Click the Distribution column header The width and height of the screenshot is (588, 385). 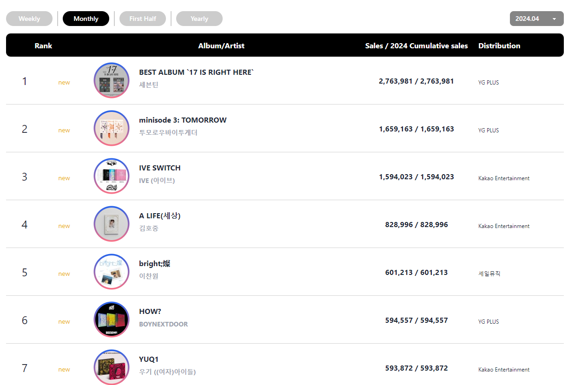pyautogui.click(x=499, y=46)
